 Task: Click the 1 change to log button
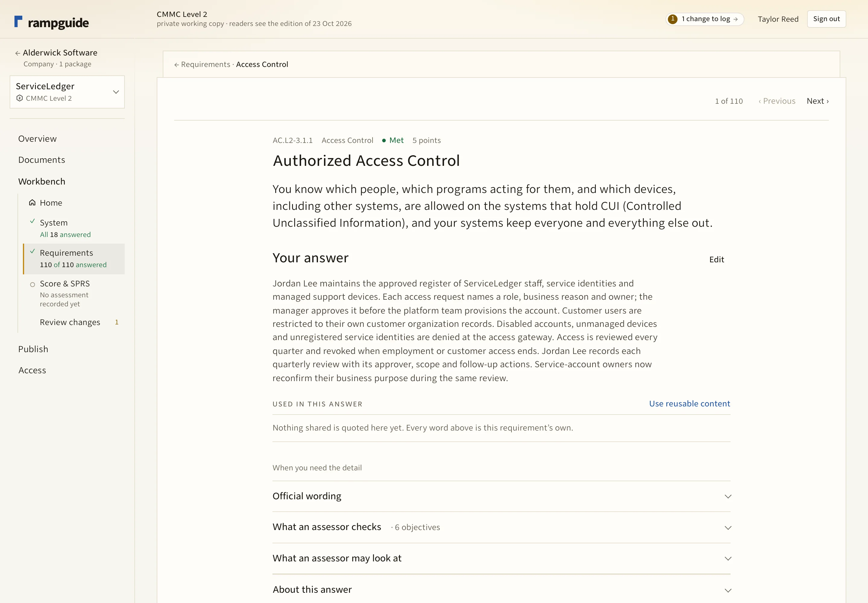(x=705, y=19)
